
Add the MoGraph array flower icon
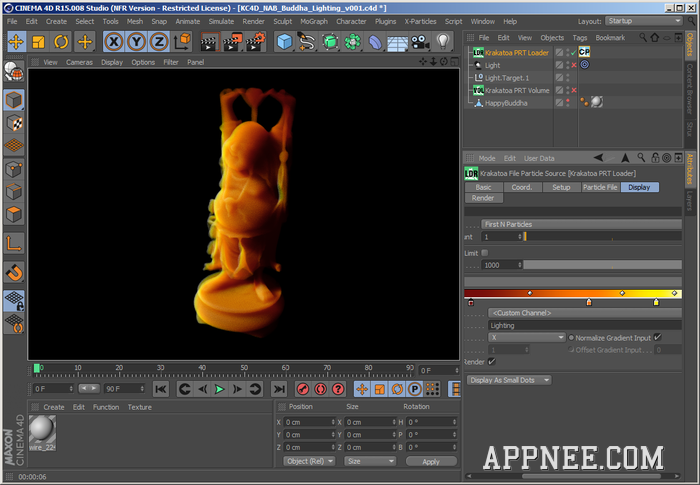coord(352,42)
